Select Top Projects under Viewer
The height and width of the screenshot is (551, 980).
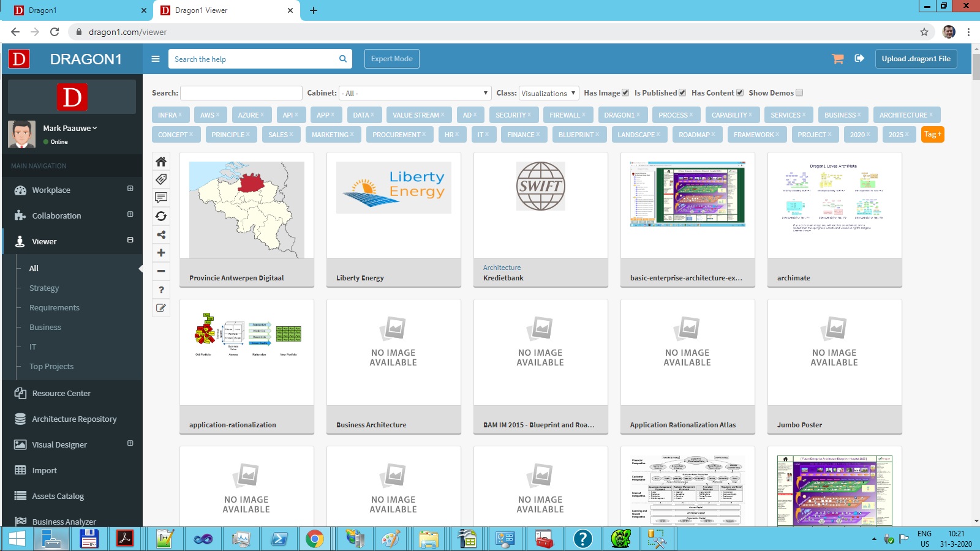51,366
